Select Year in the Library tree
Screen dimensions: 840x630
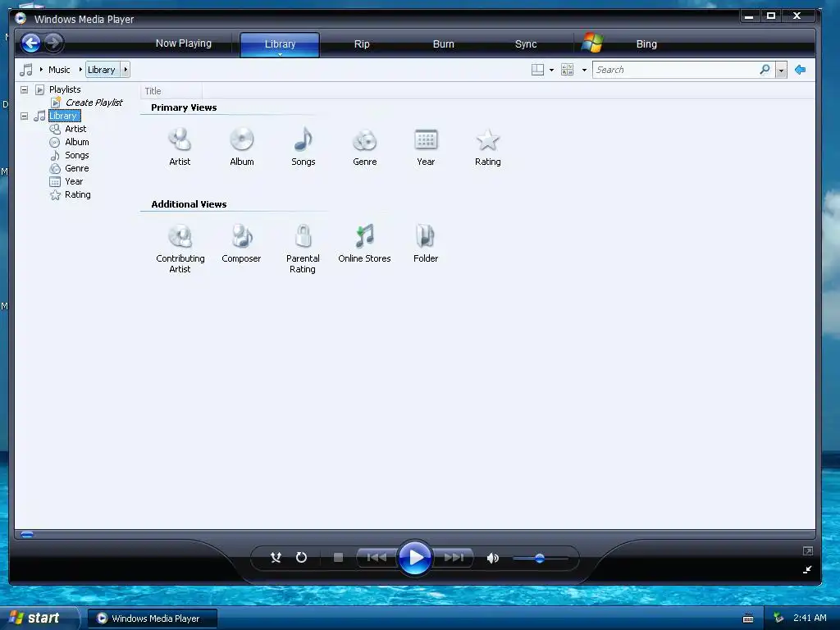pyautogui.click(x=74, y=181)
